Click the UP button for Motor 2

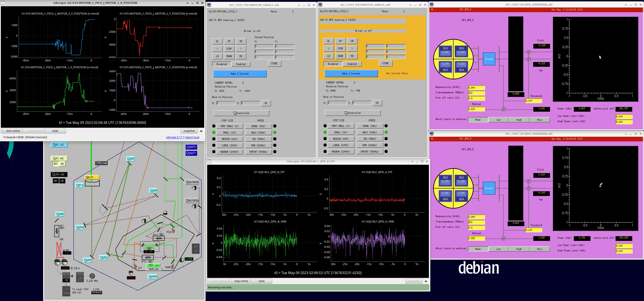pyautogui.click(x=229, y=41)
